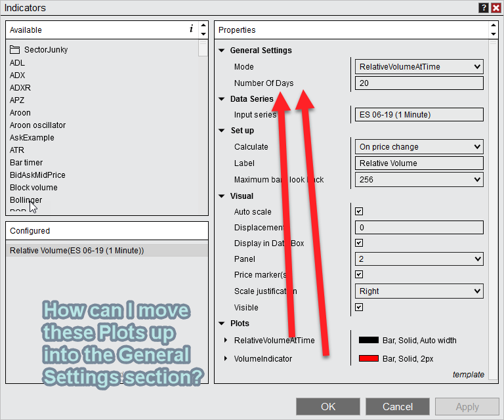The height and width of the screenshot is (420, 504).
Task: Click the down arrow in Properties header
Action: click(493, 33)
